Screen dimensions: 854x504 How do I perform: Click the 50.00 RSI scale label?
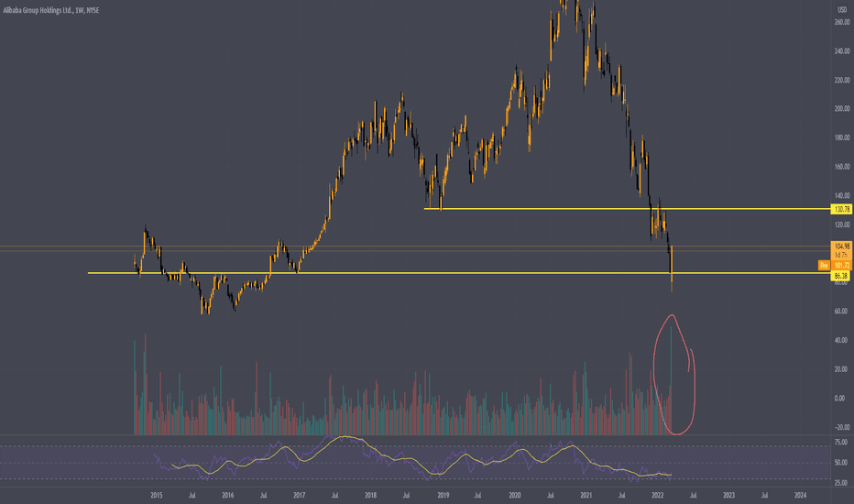coord(842,463)
